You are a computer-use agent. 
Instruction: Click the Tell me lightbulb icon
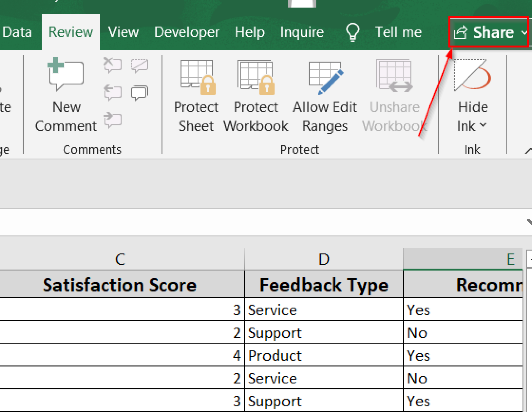[352, 32]
